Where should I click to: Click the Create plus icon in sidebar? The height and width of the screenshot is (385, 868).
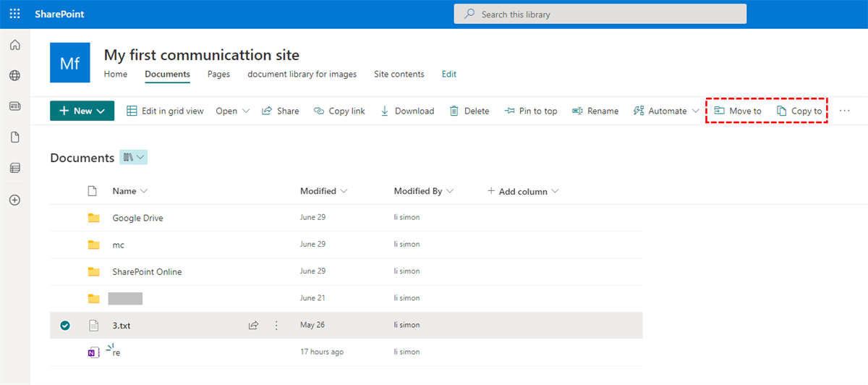pos(14,200)
